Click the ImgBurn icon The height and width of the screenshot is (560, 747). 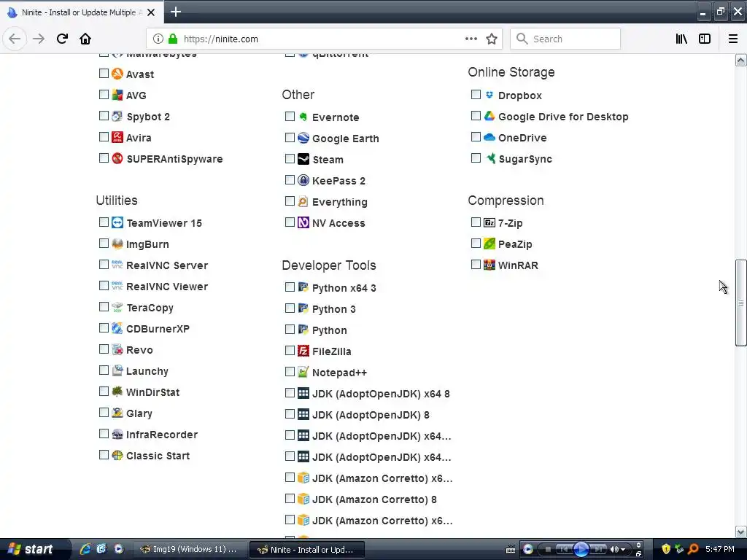click(x=117, y=244)
